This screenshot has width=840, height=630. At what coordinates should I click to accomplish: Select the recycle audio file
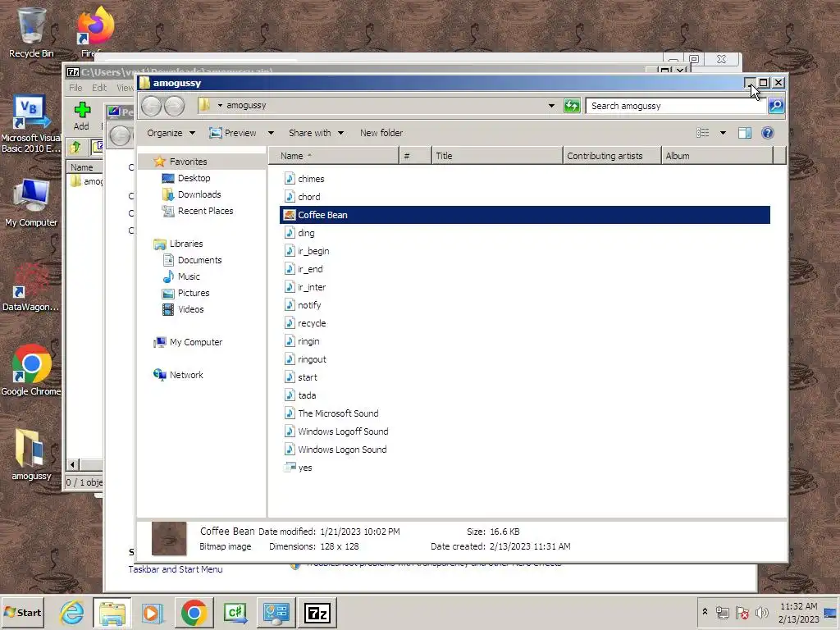coord(305,323)
